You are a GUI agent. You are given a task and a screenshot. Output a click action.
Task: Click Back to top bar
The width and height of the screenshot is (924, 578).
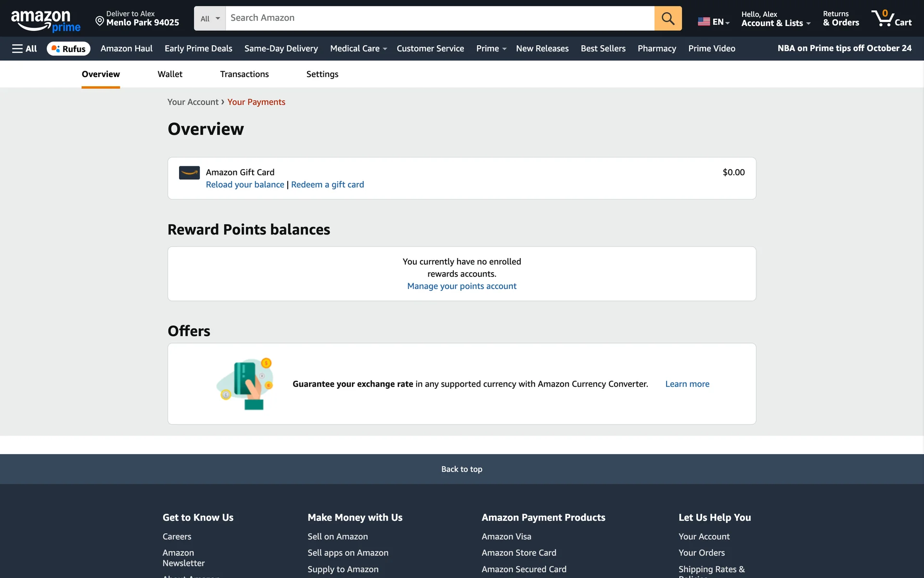pos(462,469)
